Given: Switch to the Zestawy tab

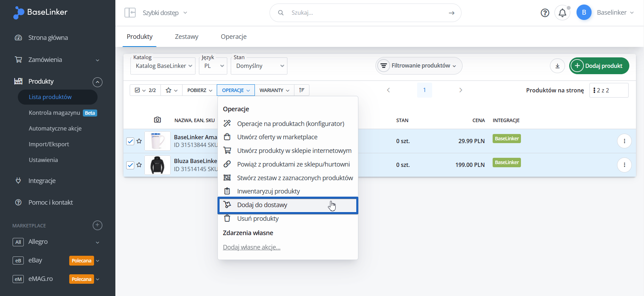Looking at the screenshot, I should coord(186,37).
